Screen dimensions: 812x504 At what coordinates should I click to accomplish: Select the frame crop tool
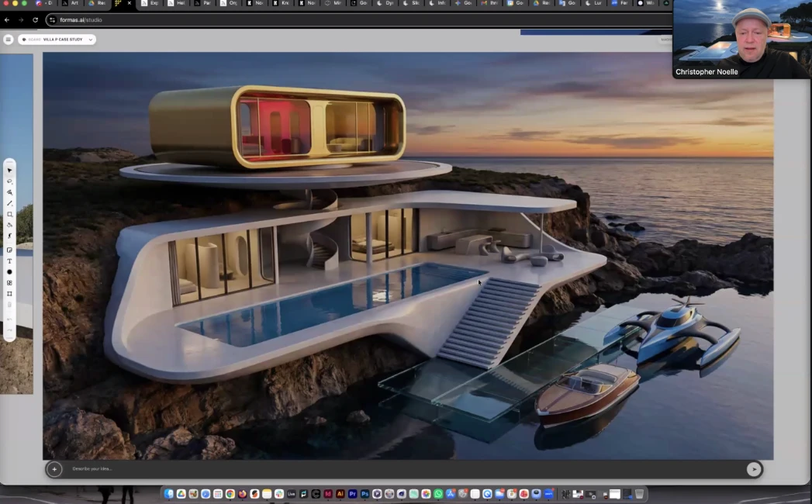9,294
